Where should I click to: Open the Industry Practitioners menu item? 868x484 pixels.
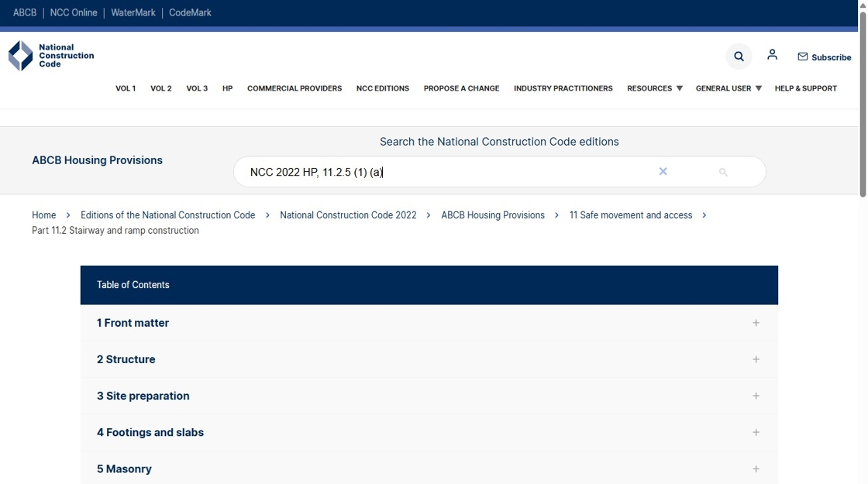[563, 88]
